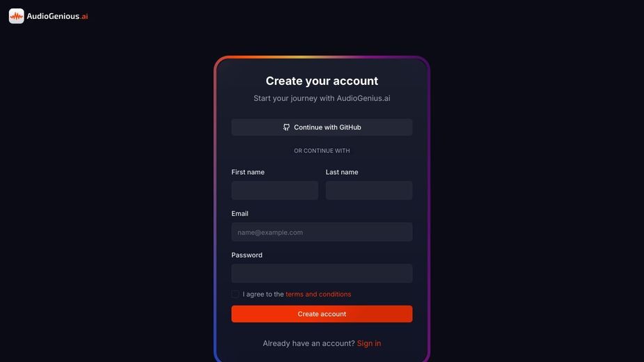Click the AudioGenious waveform logo icon
This screenshot has width=644, height=362.
[17, 16]
